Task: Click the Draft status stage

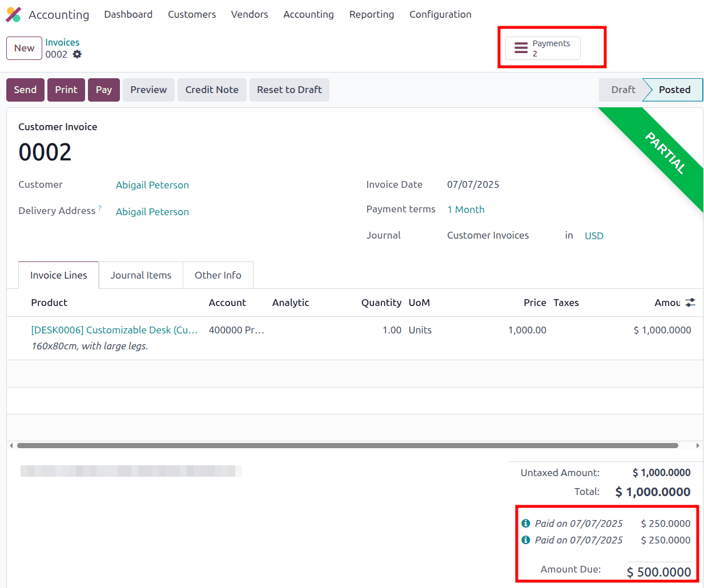Action: tap(623, 90)
